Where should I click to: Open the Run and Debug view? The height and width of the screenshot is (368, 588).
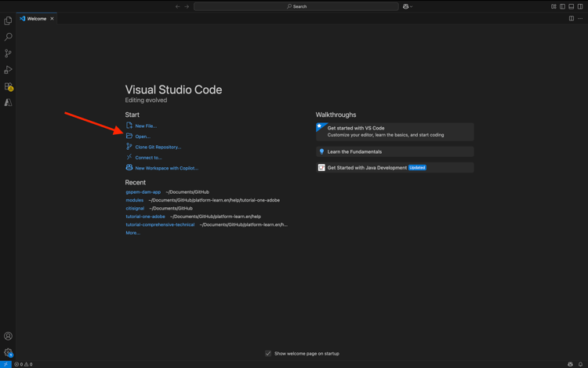click(x=8, y=70)
